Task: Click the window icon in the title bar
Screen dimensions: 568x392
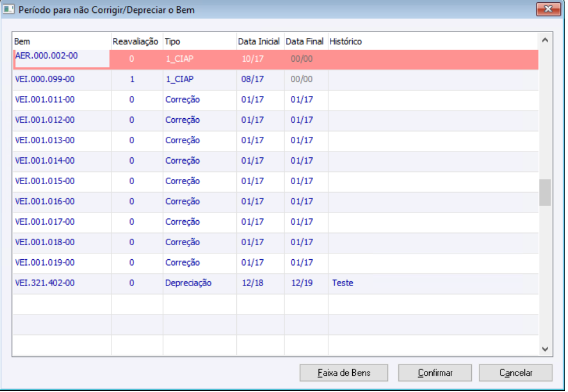Action: (x=8, y=9)
